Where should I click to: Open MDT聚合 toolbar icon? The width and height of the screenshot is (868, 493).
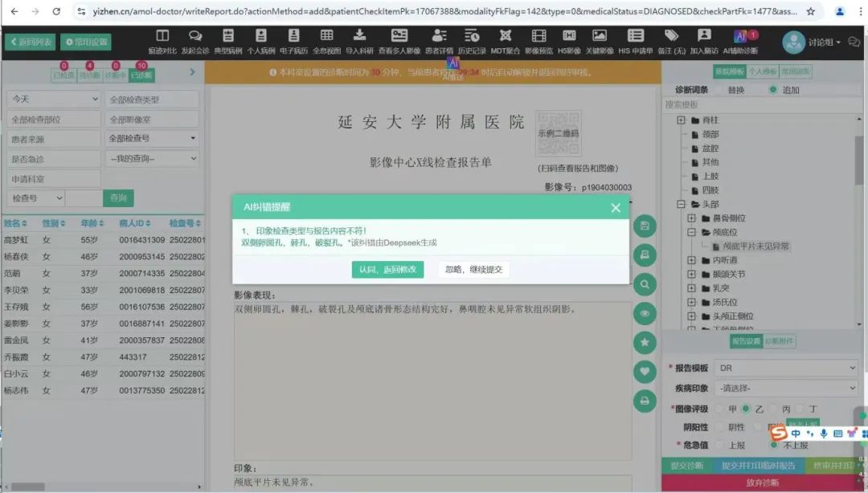point(505,42)
